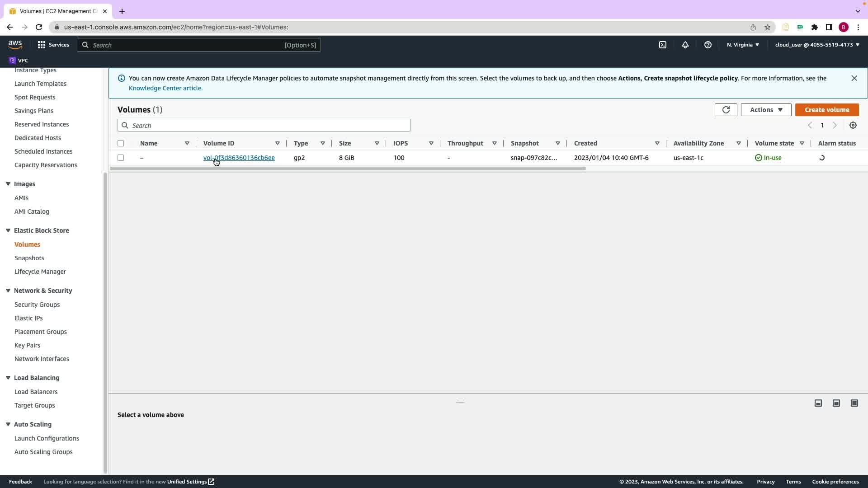Refresh the volumes list
Viewport: 868px width, 488px height.
coord(726,110)
